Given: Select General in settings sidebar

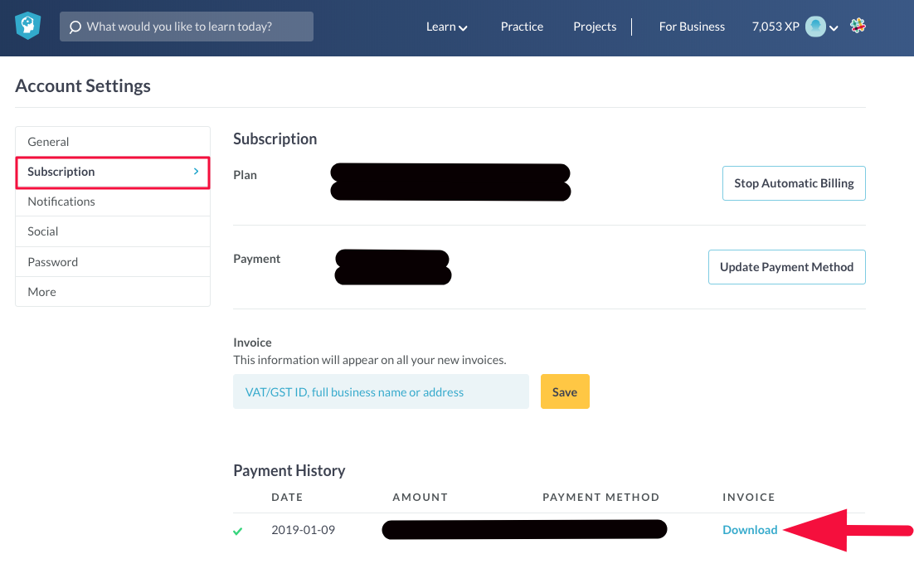Looking at the screenshot, I should (48, 142).
